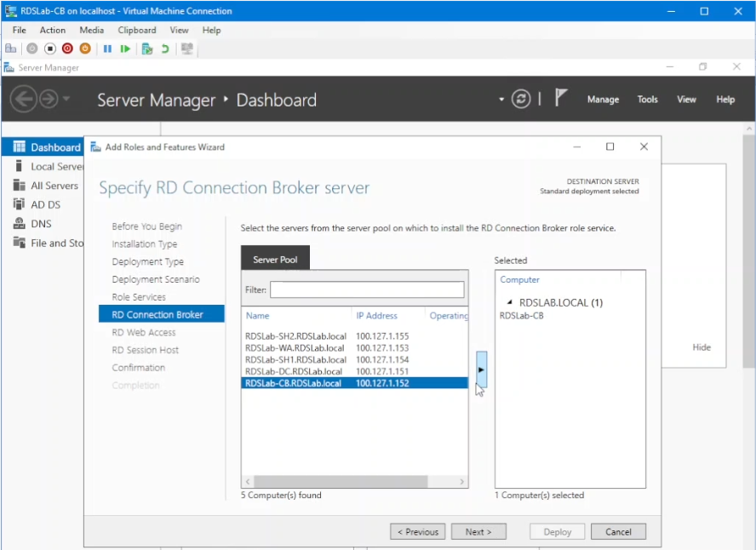Advance the wizard with Next

[x=478, y=531]
